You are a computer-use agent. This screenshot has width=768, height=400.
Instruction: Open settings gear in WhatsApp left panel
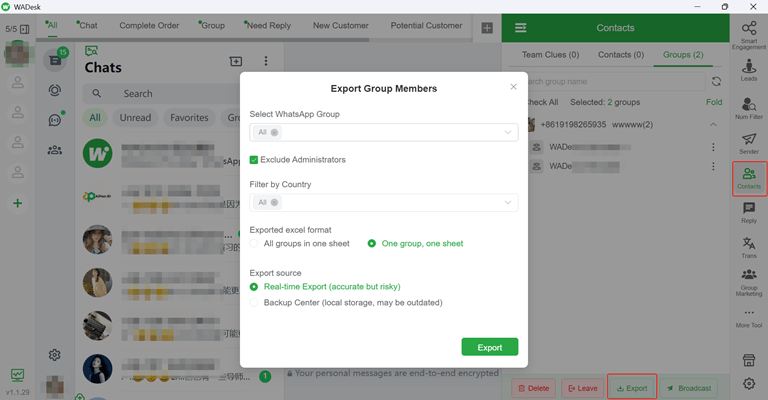pyautogui.click(x=55, y=354)
